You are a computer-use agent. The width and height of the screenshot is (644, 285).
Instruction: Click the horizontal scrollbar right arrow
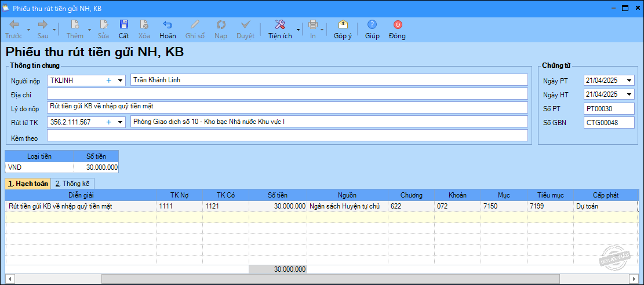pos(634,279)
